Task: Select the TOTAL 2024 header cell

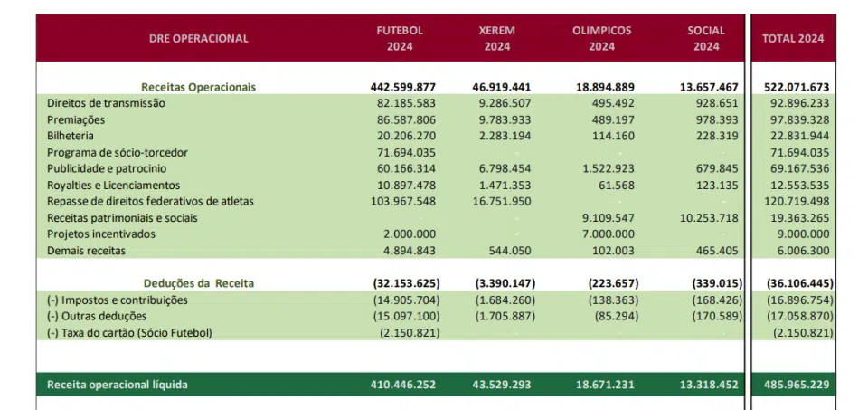Action: tap(793, 39)
